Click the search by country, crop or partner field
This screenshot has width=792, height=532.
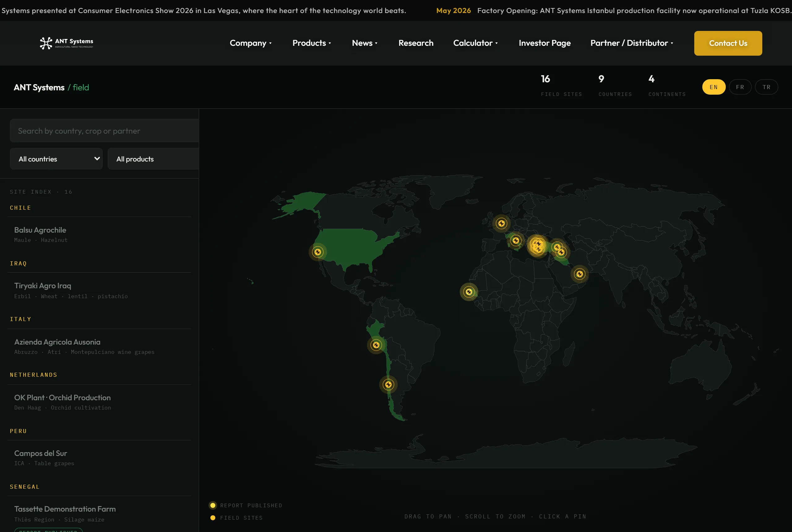tap(105, 131)
